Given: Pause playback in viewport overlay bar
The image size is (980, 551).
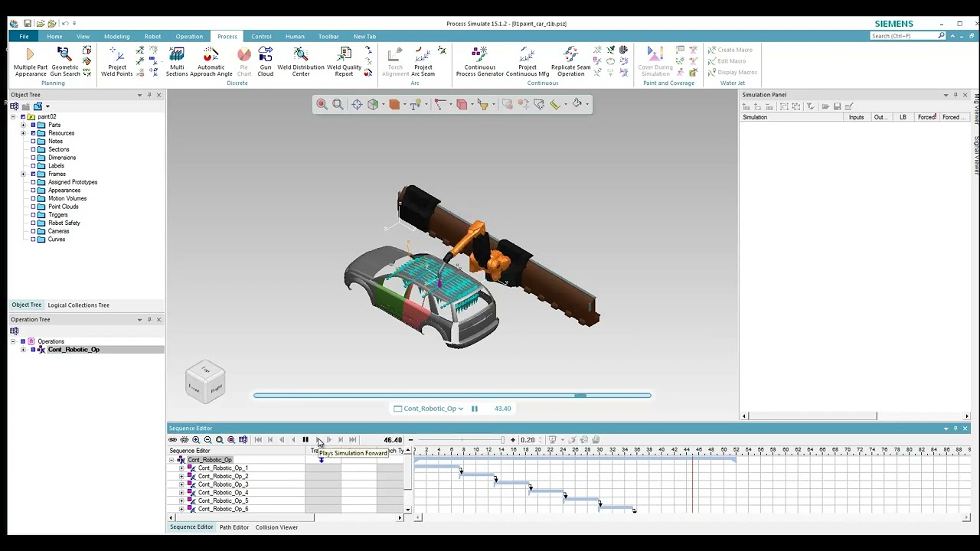Looking at the screenshot, I should pyautogui.click(x=475, y=409).
